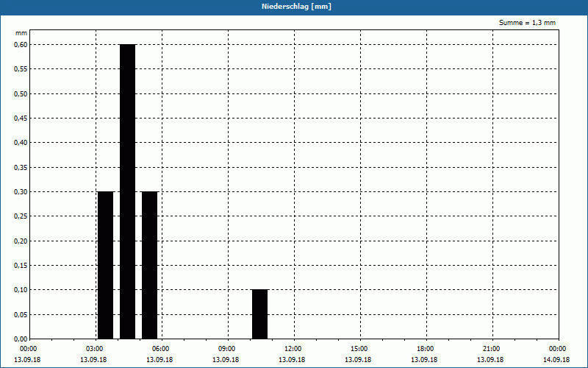Click the 0,10 y-axis label
This screenshot has height=368, width=588.
pos(21,290)
